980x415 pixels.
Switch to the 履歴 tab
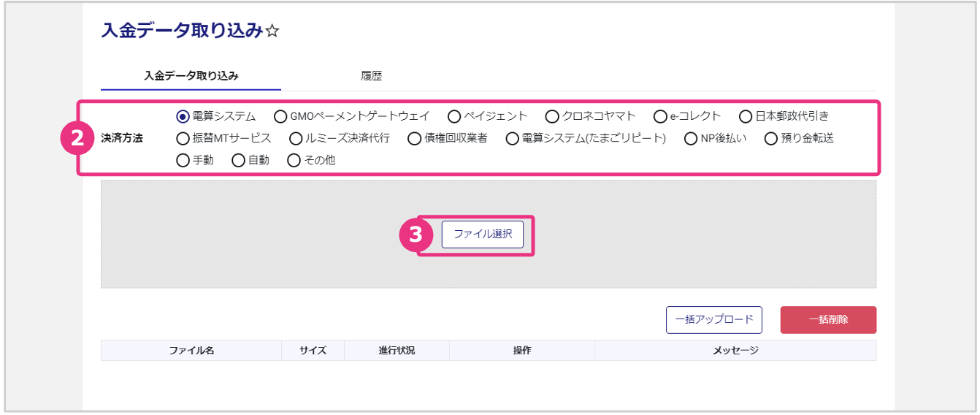click(371, 76)
